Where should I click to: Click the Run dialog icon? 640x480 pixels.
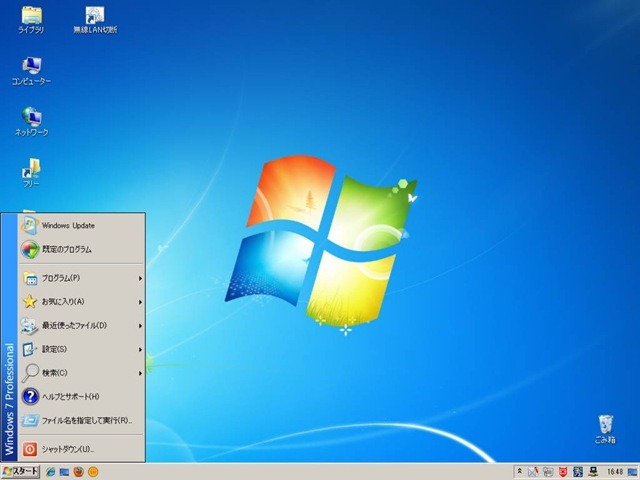tap(30, 420)
